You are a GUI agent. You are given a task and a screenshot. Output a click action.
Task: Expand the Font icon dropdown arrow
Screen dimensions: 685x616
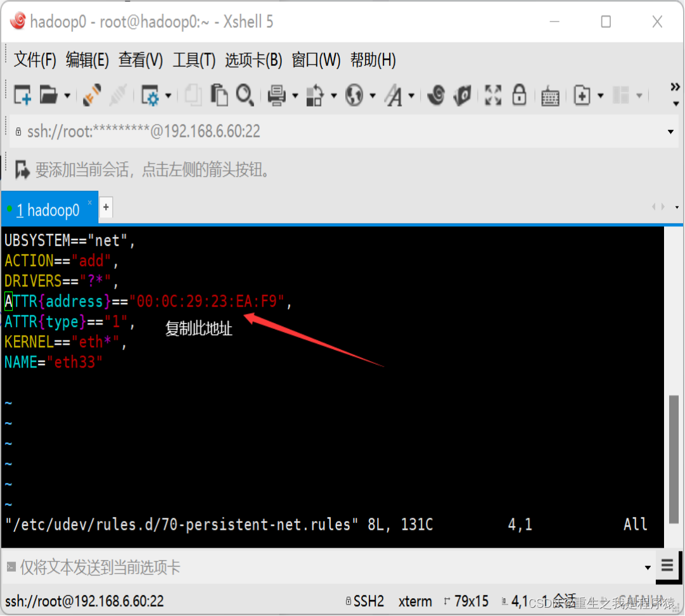pyautogui.click(x=411, y=95)
